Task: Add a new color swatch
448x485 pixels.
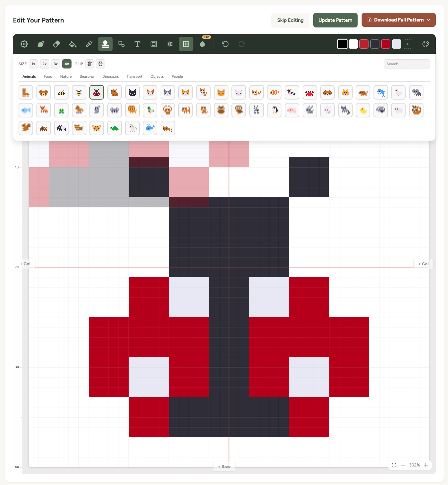Action: click(408, 44)
